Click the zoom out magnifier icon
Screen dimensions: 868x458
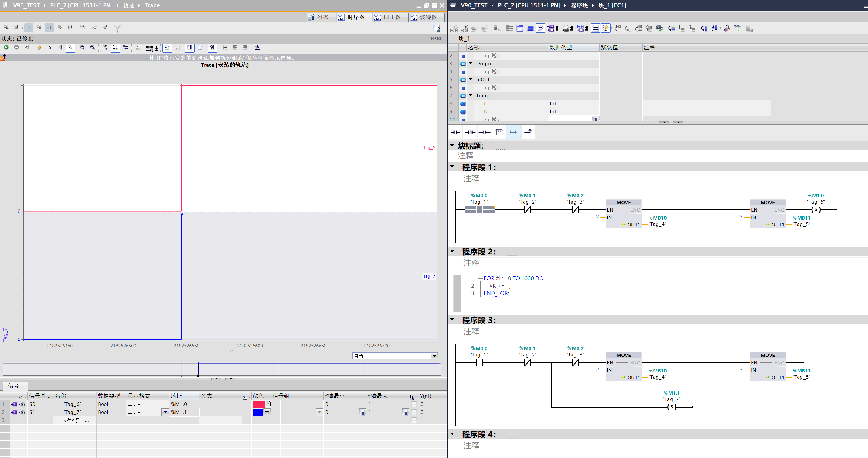93,47
